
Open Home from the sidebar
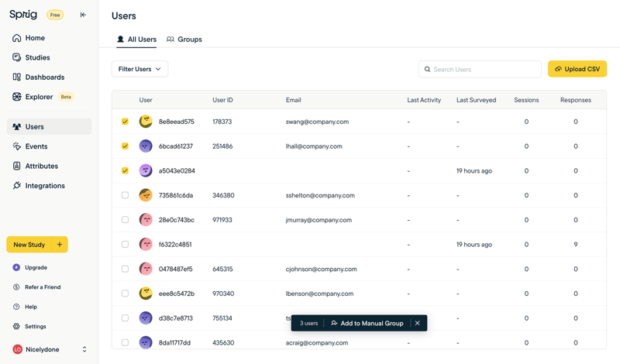(49, 38)
